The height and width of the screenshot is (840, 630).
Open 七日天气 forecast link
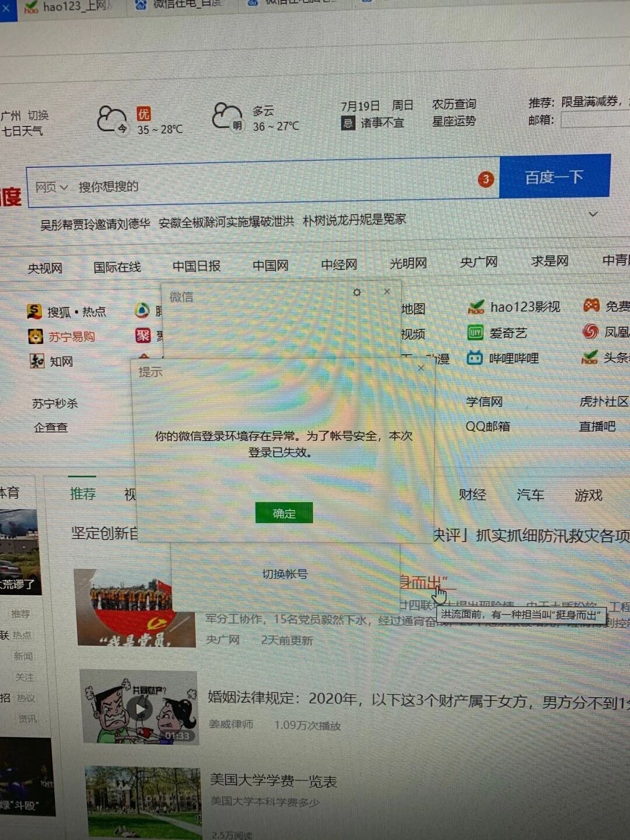pyautogui.click(x=22, y=131)
